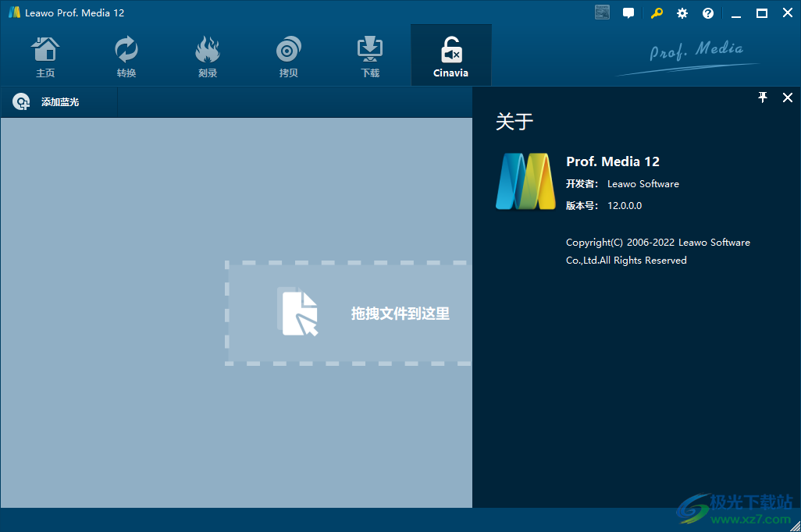Switch to the 转换 convert tab
801x532 pixels.
click(126, 56)
